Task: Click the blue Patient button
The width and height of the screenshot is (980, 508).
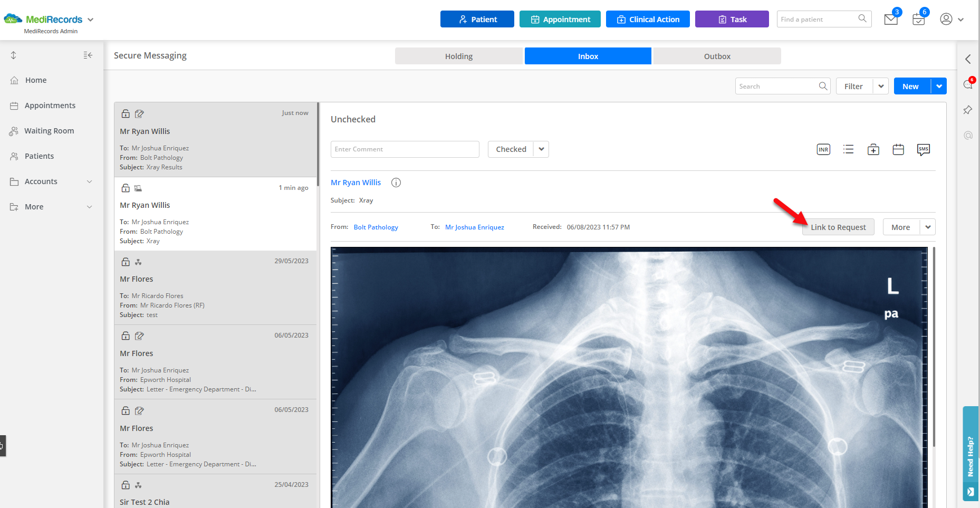Action: click(x=477, y=19)
